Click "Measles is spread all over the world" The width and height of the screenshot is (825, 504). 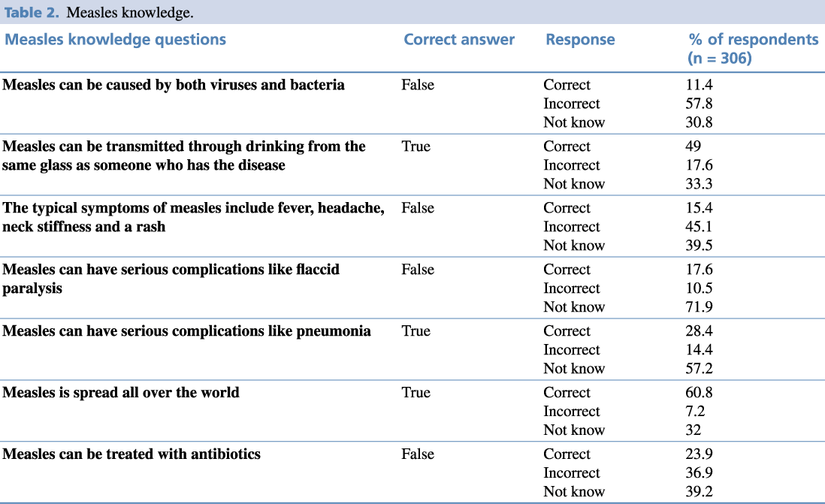121,393
